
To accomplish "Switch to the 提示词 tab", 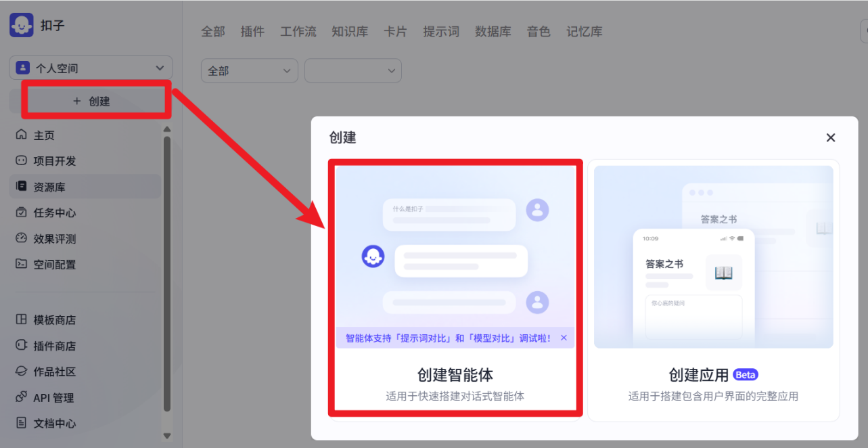I will pos(441,31).
